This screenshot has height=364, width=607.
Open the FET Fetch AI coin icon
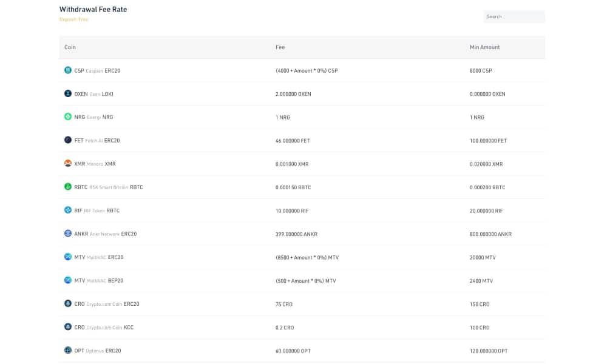68,140
